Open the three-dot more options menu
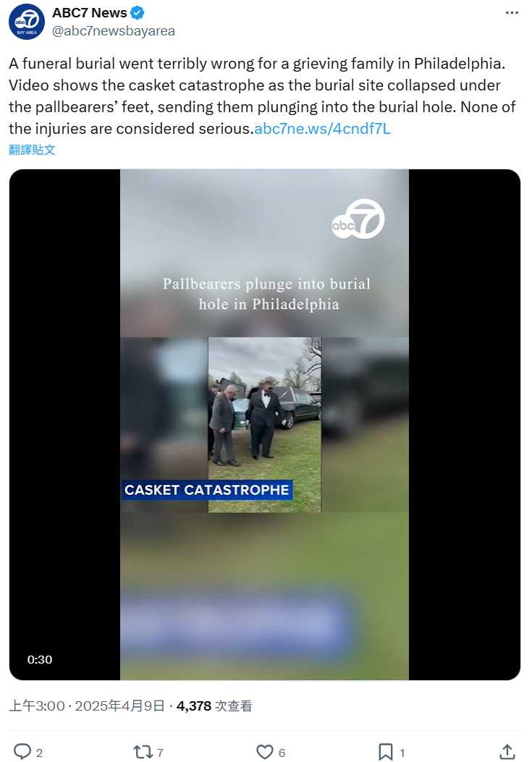Viewport: 532px width, 762px height. coord(512,13)
